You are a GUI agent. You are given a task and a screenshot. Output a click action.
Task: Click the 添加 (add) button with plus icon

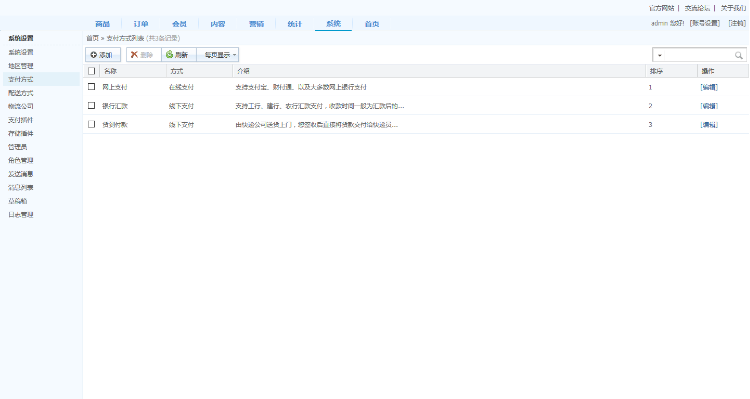pyautogui.click(x=102, y=55)
